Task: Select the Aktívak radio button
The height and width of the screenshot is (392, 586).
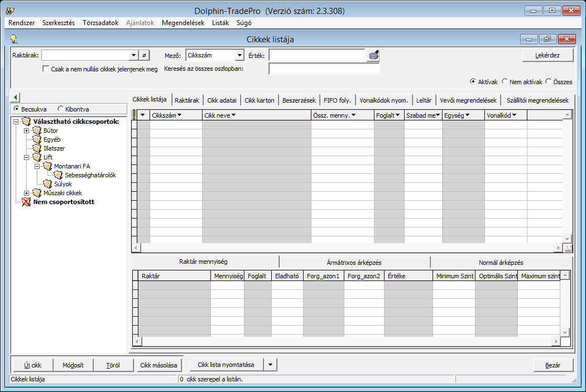Action: coord(473,81)
